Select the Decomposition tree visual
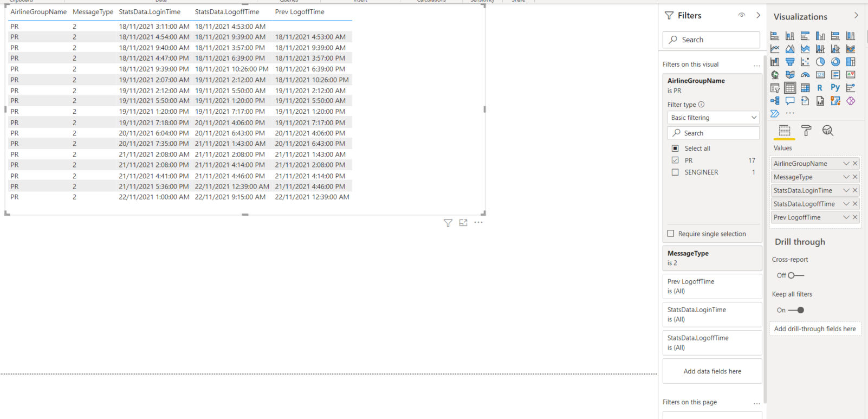Viewport: 868px width, 419px height. pos(775,101)
